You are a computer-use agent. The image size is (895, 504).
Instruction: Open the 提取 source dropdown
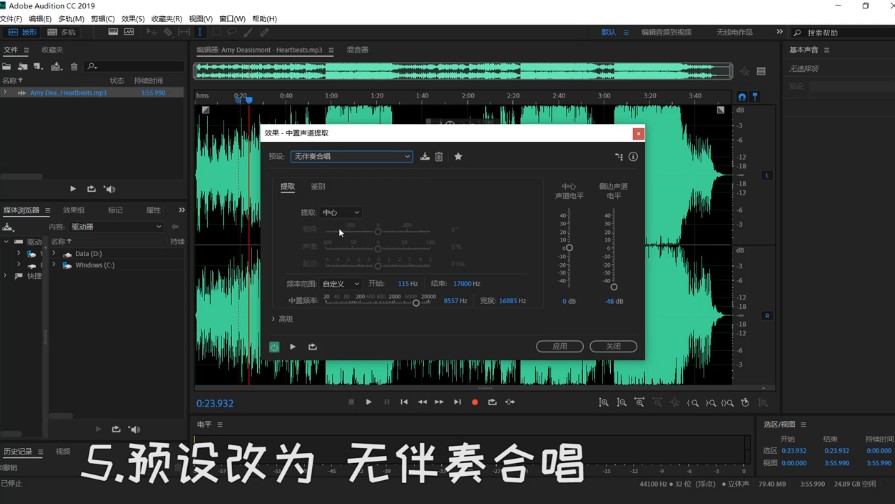point(341,212)
